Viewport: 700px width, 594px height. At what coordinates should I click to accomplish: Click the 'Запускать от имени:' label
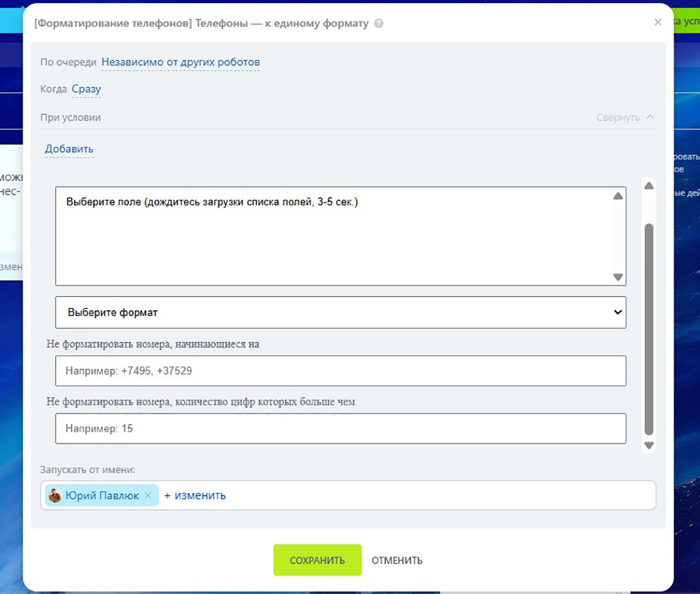pos(87,470)
